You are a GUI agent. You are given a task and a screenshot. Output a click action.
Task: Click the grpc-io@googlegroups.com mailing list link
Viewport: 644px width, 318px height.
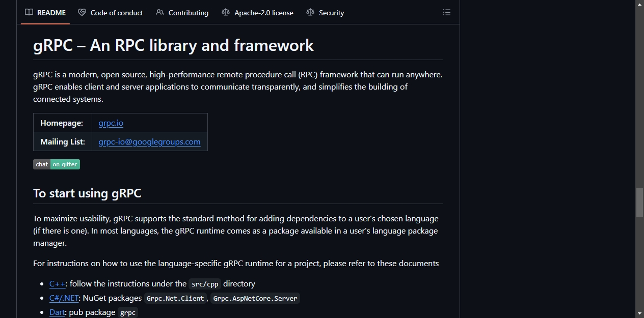coord(149,142)
